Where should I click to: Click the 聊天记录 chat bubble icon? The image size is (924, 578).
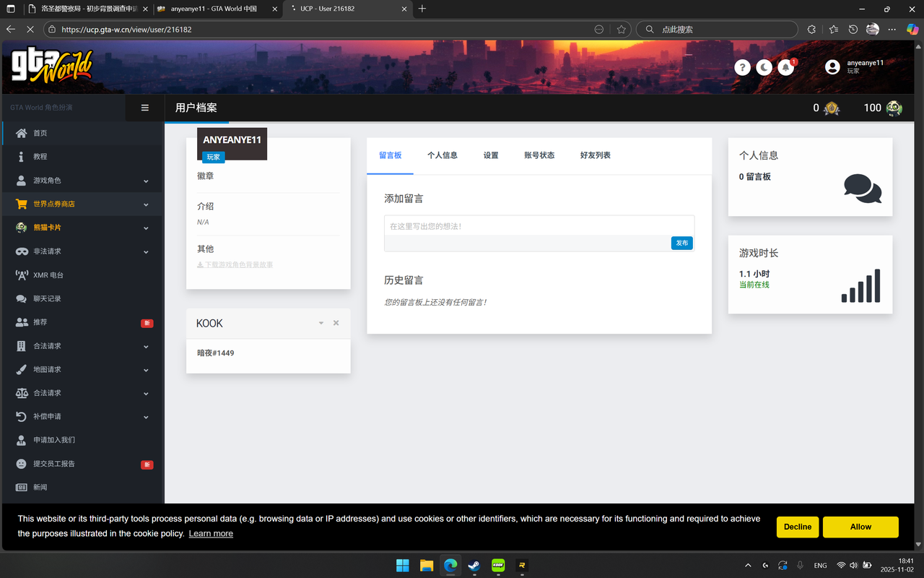point(20,298)
